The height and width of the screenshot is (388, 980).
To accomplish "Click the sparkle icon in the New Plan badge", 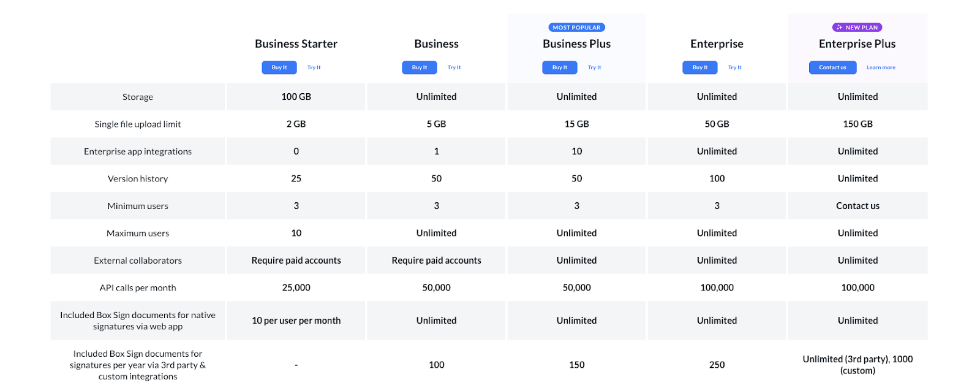I will coord(839,28).
